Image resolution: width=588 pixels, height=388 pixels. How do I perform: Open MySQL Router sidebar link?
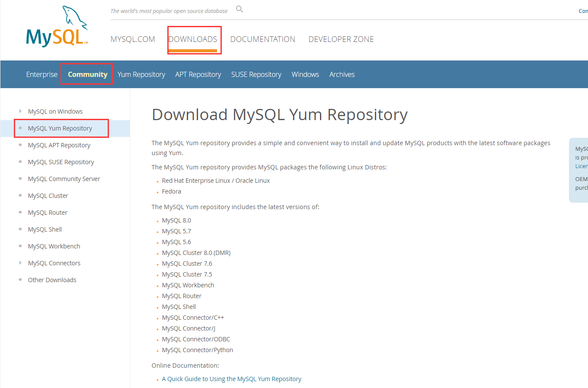click(48, 213)
